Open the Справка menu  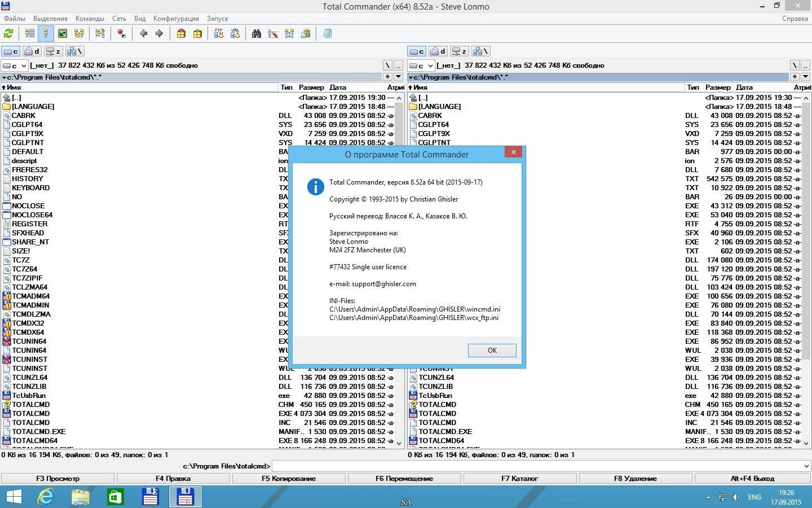tap(795, 19)
